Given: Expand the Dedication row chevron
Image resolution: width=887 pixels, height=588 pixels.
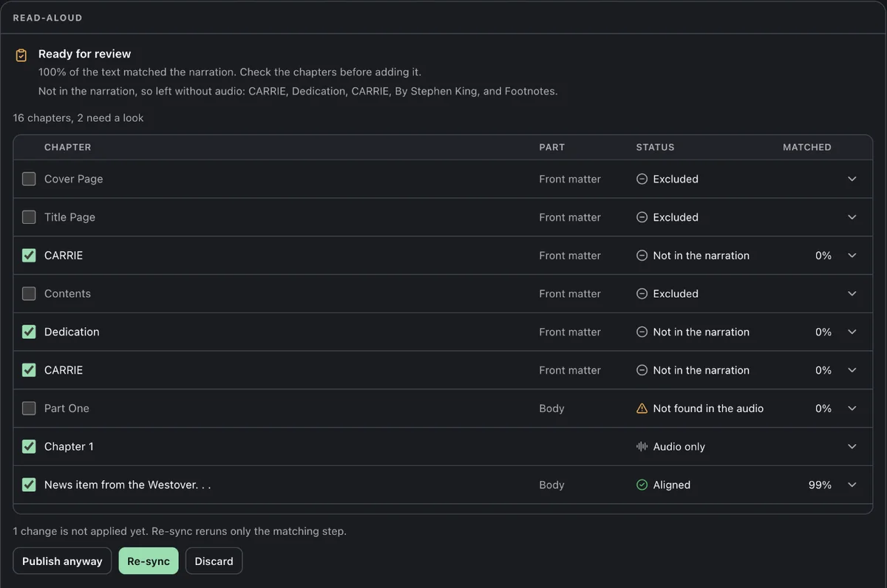Looking at the screenshot, I should tap(852, 332).
